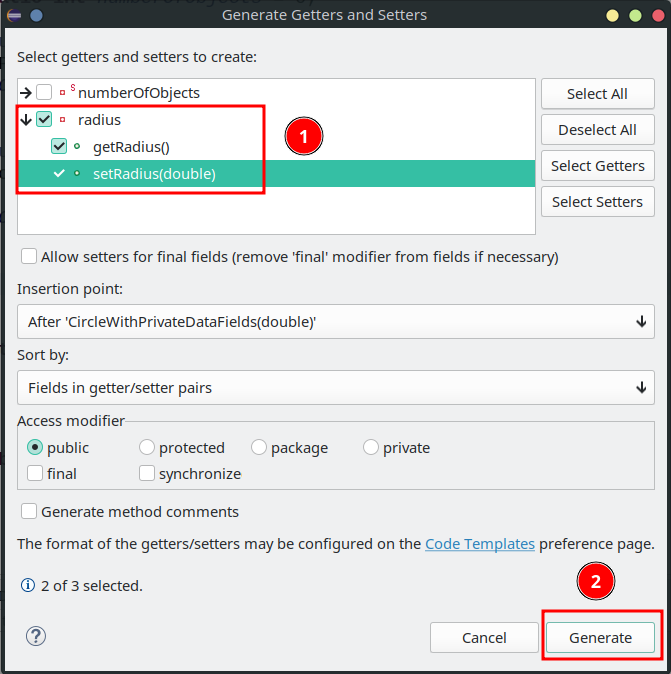Click the pin icon in title bar
The width and height of the screenshot is (671, 674).
click(36, 15)
